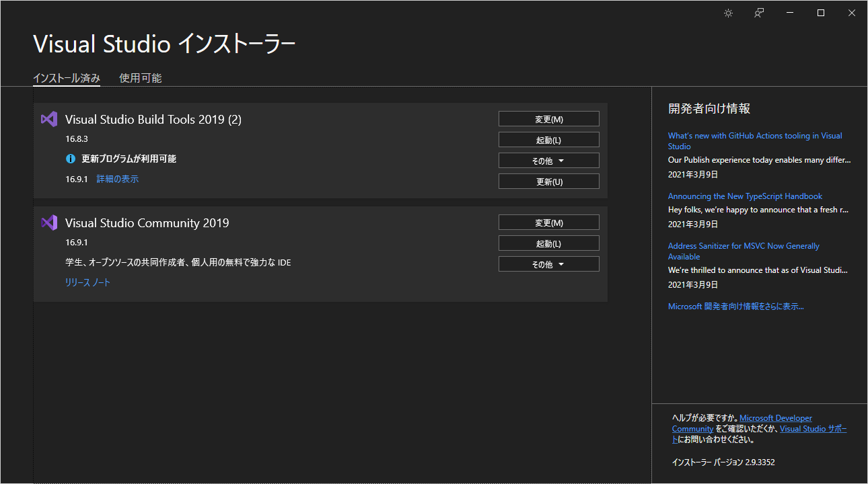Open the New TypeScript Handbook announcement link
The height and width of the screenshot is (484, 868).
pyautogui.click(x=745, y=196)
